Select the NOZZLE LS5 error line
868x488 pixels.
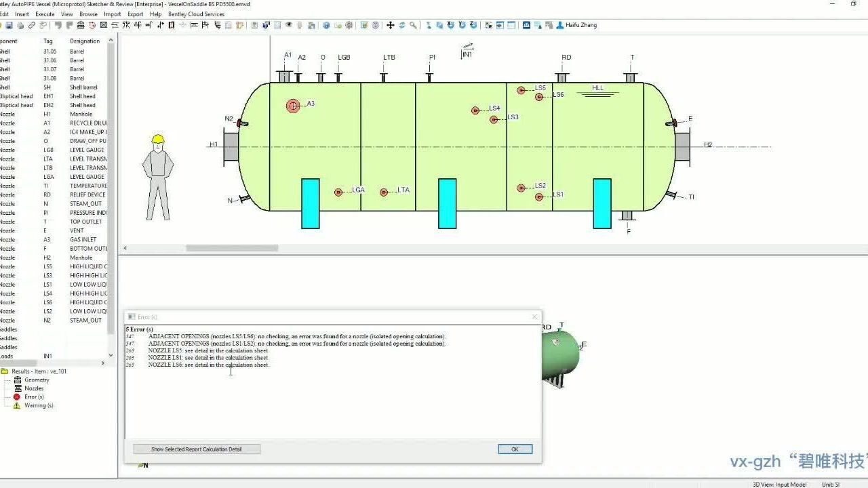coord(208,350)
